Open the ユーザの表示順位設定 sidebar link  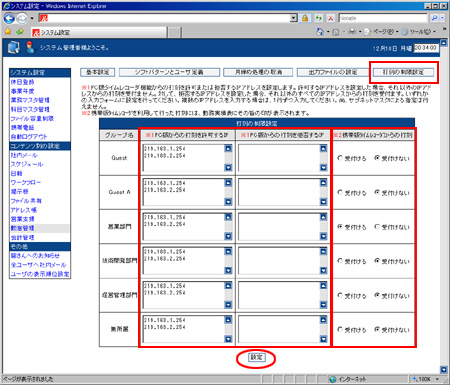pos(40,274)
